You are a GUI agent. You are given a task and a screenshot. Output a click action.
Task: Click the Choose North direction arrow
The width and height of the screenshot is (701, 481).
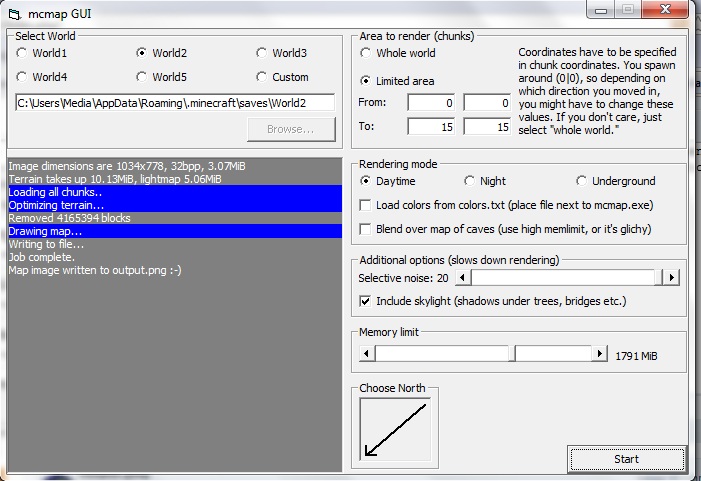395,430
